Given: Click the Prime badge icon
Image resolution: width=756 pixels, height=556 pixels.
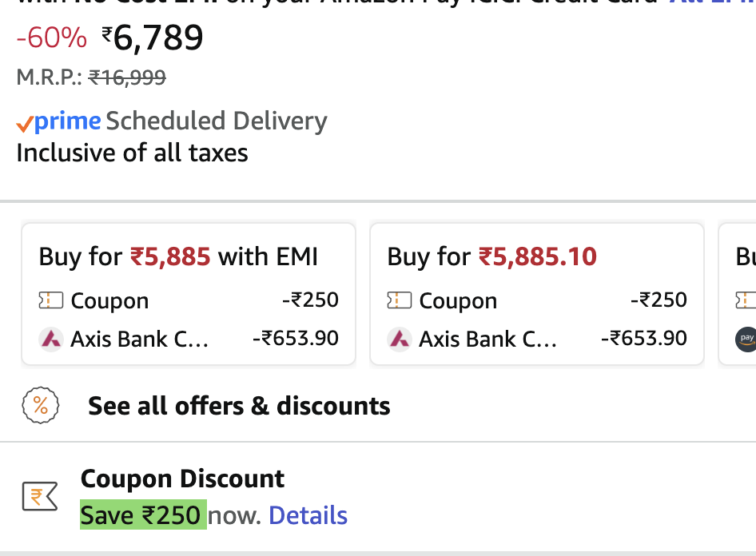Looking at the screenshot, I should pos(58,120).
